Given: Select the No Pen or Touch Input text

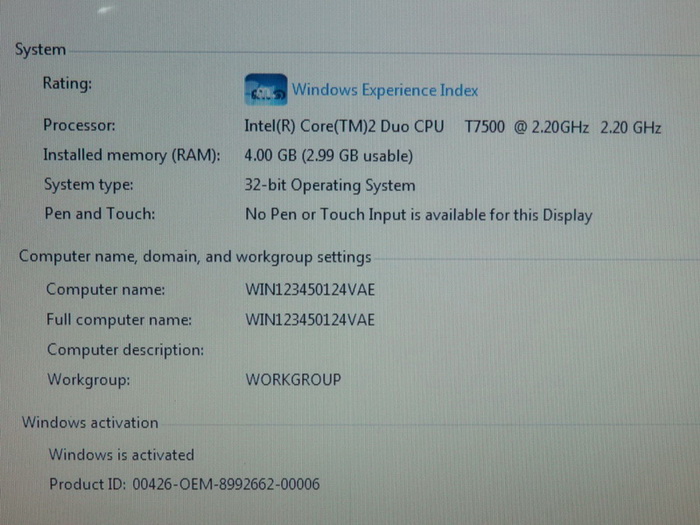Looking at the screenshot, I should [x=419, y=215].
